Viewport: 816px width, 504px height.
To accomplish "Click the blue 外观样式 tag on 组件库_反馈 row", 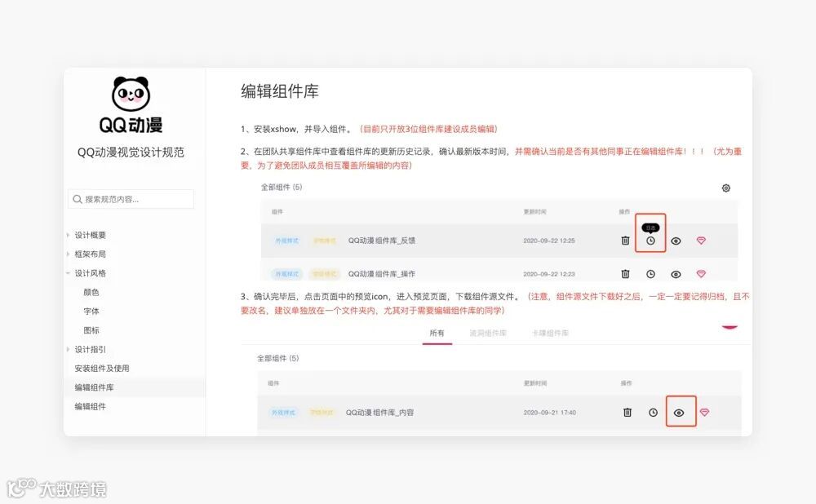I will pos(286,241).
